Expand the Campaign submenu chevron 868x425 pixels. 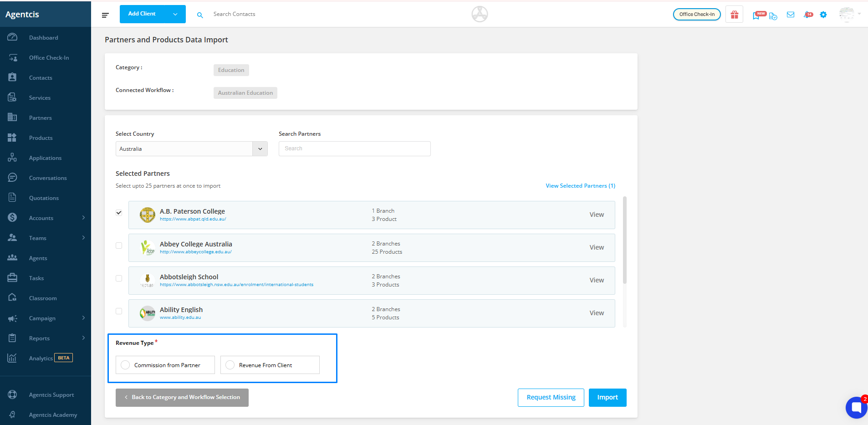click(83, 318)
